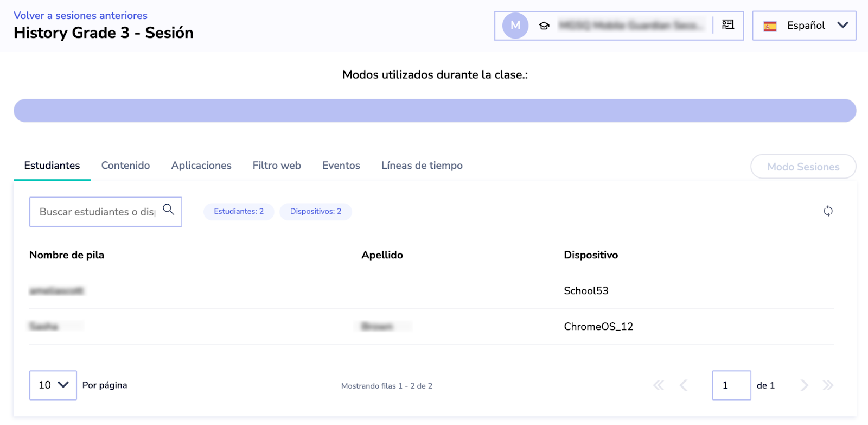This screenshot has width=868, height=425.
Task: Switch to the Contenido tab
Action: click(125, 166)
